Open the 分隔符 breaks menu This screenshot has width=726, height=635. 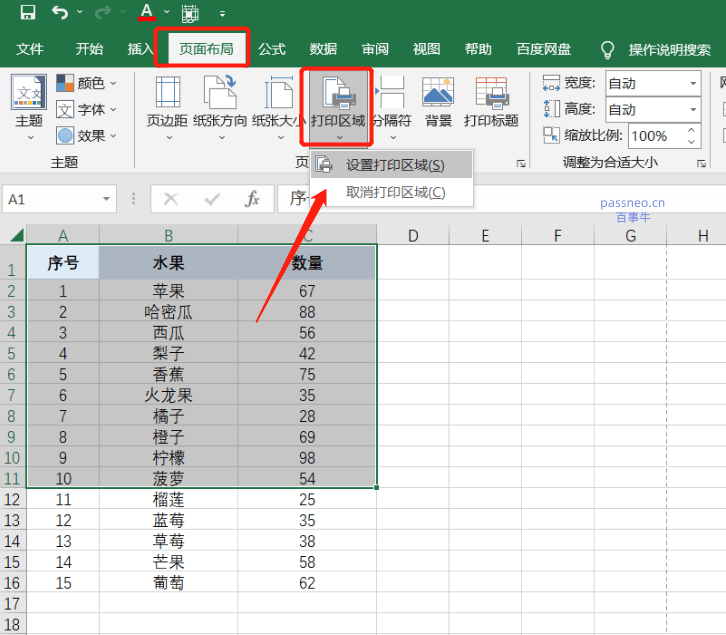392,107
